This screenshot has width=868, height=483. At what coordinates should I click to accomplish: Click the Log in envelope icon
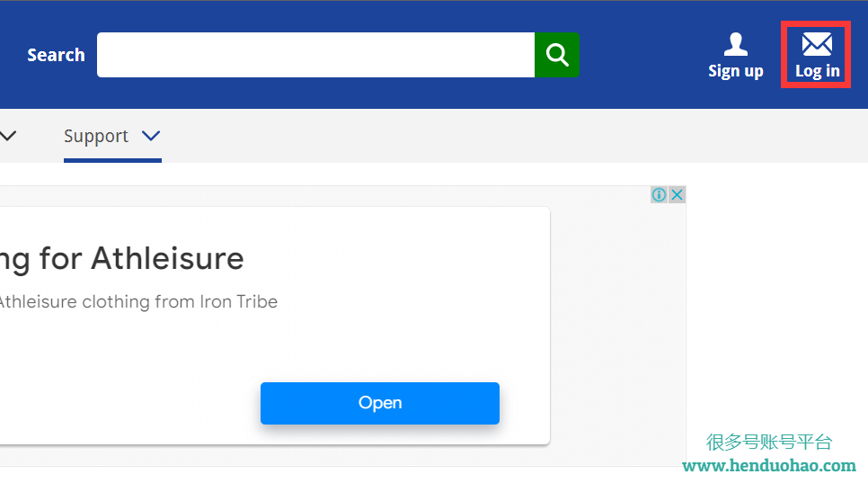(x=817, y=43)
